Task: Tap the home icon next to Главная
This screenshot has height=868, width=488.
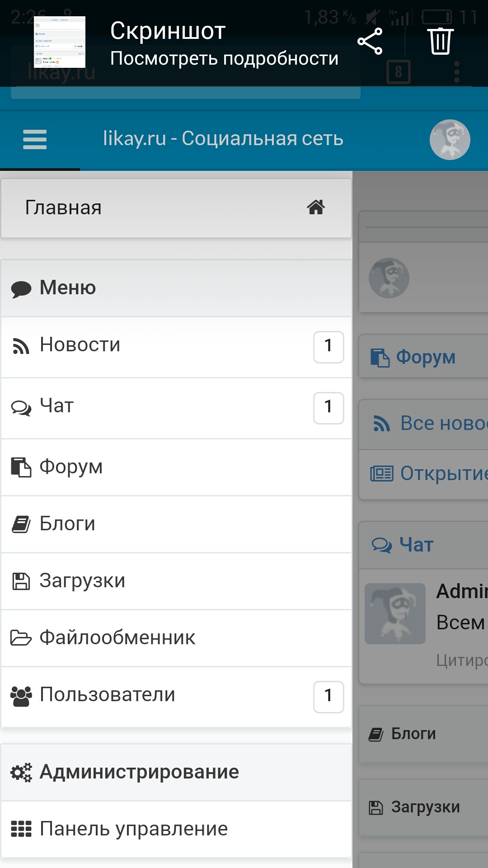Action: pos(316,208)
